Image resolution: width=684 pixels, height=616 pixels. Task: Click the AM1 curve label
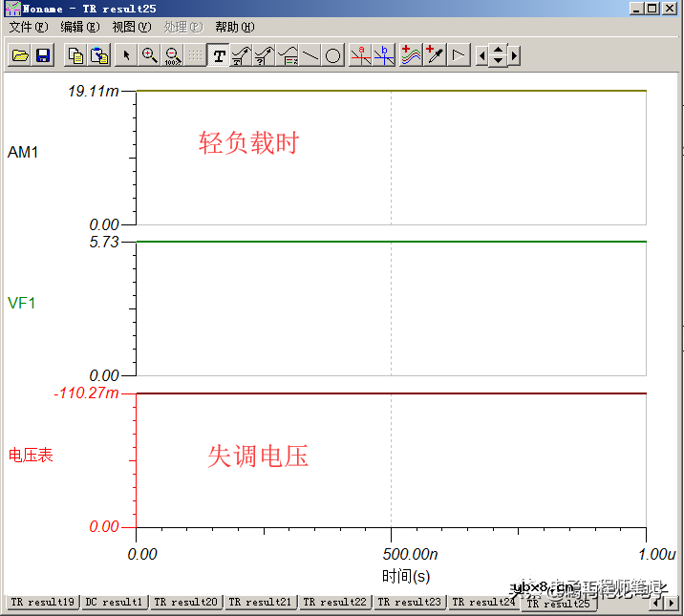23,153
